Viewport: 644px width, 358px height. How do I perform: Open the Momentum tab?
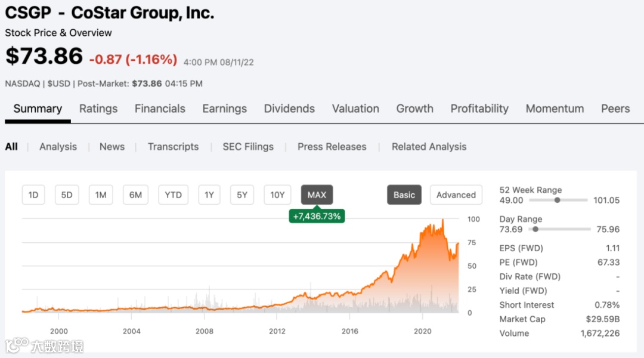[555, 109]
